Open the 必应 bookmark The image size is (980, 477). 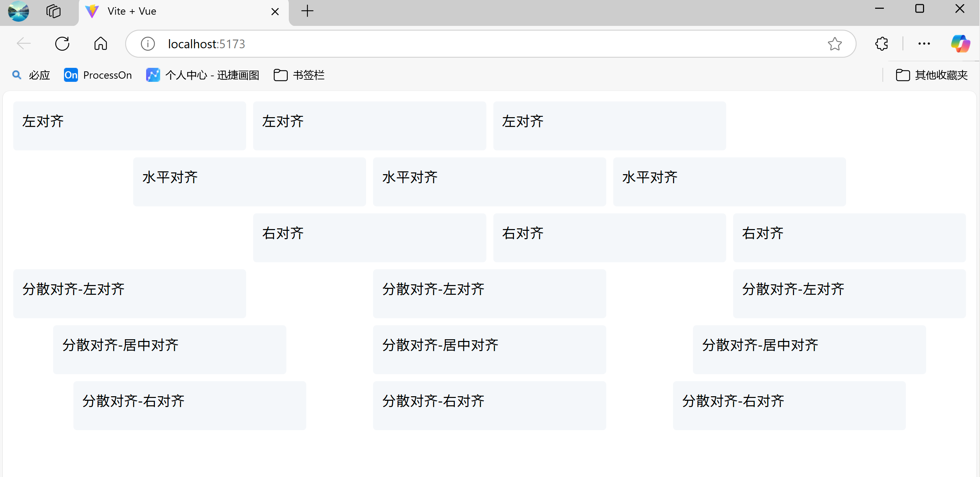pos(31,75)
